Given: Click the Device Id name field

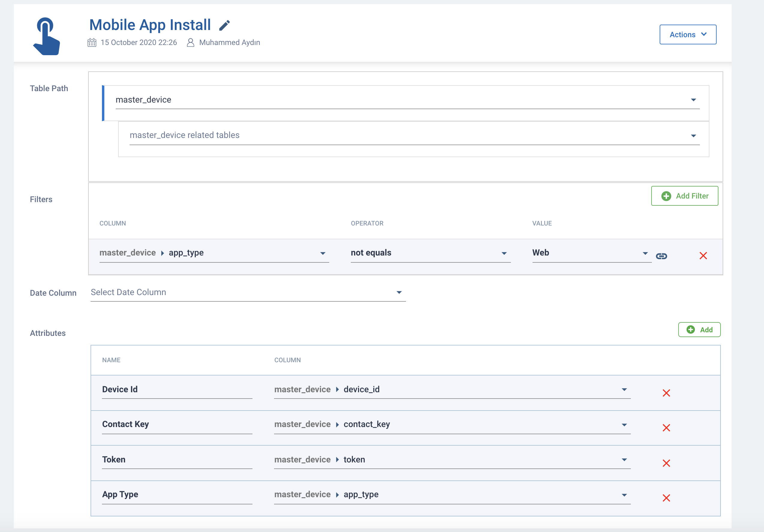Looking at the screenshot, I should (x=177, y=390).
